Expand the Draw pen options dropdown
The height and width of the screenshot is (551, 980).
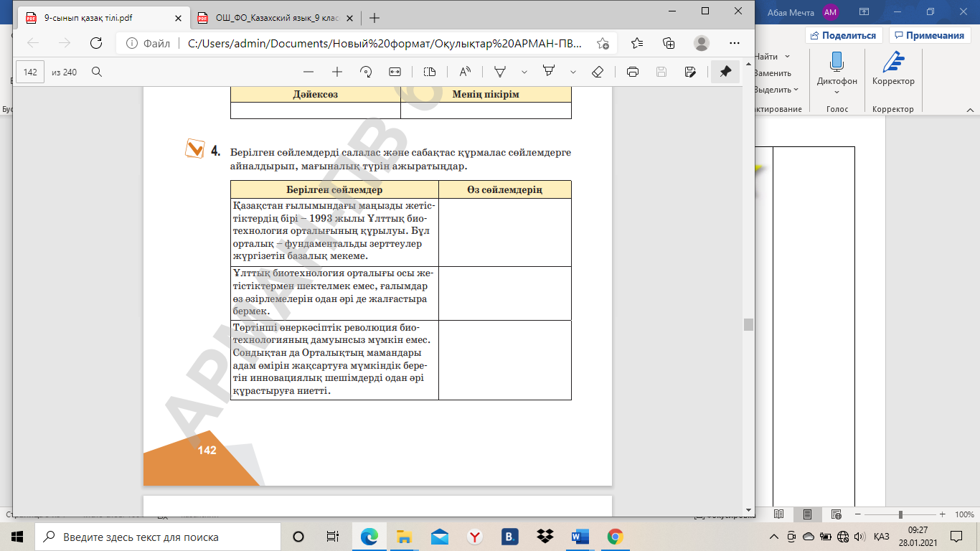[524, 72]
